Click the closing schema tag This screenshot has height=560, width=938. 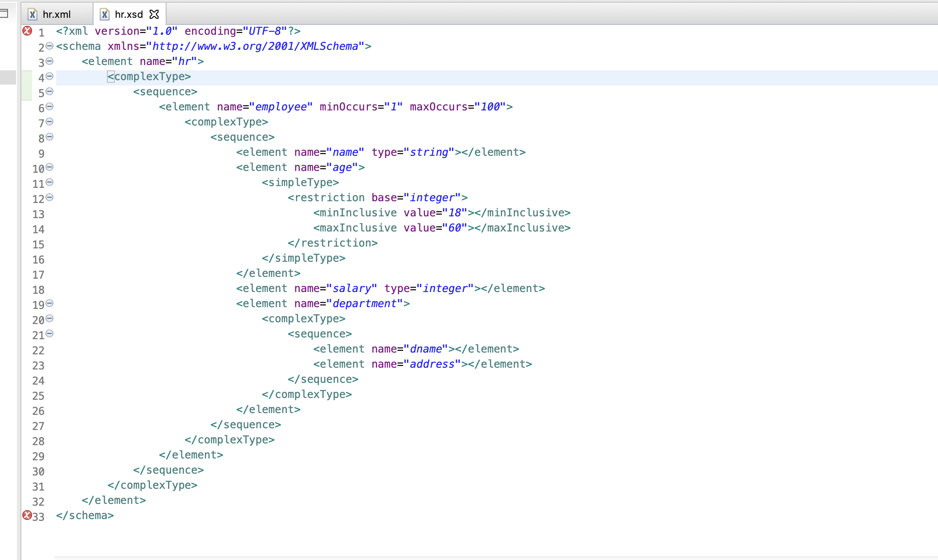click(85, 515)
